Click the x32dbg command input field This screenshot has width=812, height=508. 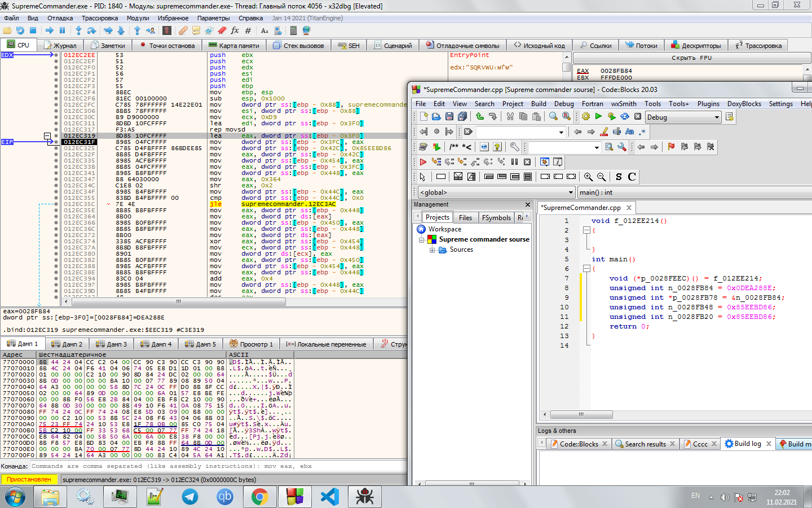(218, 466)
